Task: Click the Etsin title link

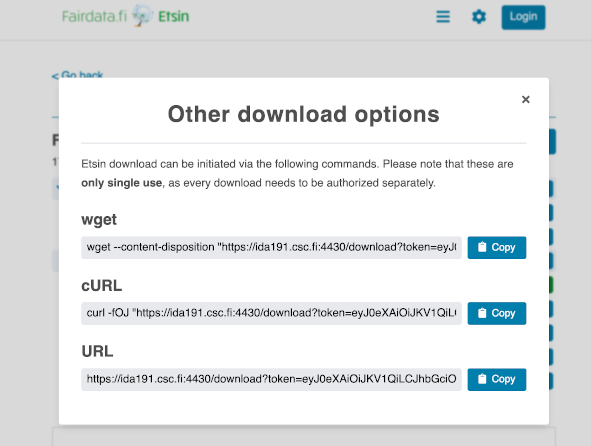Action: [173, 17]
